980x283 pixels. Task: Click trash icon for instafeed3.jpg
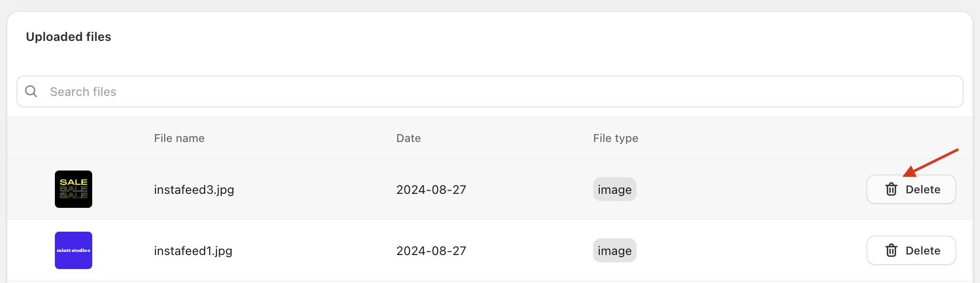891,189
